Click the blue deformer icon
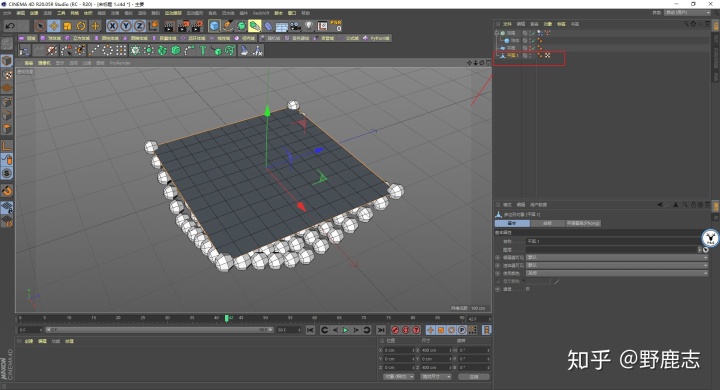Viewport: 720px width, 390px height. click(x=269, y=26)
